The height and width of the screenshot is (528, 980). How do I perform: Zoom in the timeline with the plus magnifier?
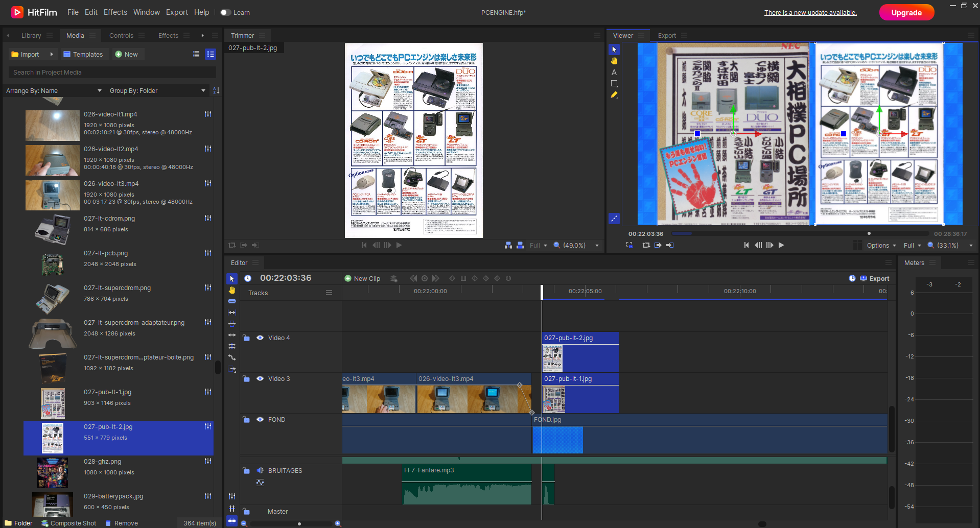point(338,523)
